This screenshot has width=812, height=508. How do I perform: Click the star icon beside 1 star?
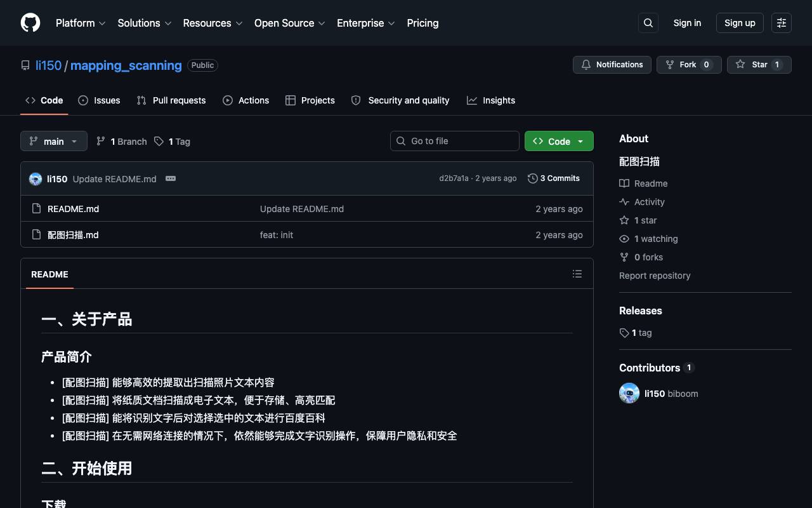pyautogui.click(x=624, y=220)
